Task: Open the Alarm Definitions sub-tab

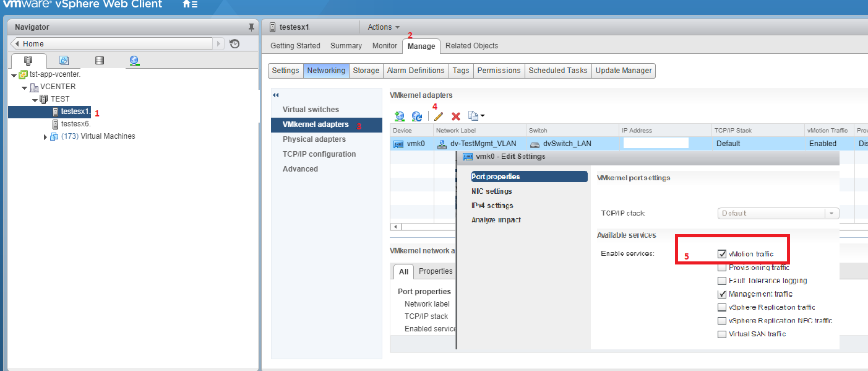Action: 416,71
